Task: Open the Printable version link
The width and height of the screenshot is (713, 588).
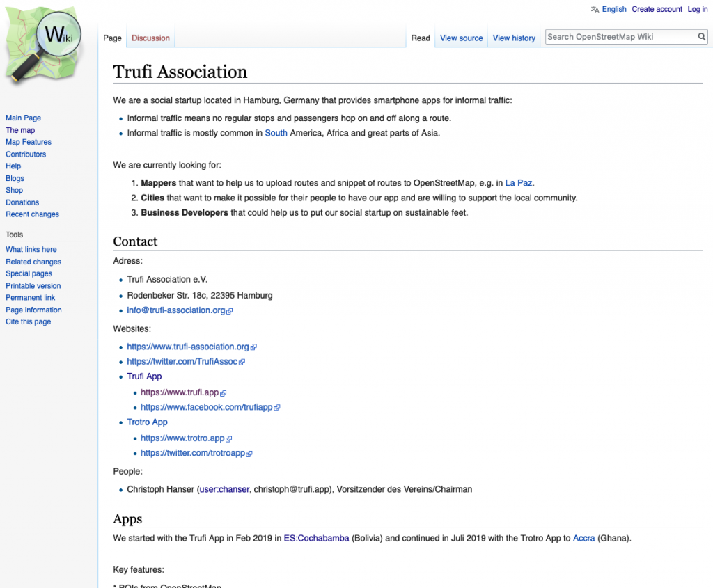Action: pyautogui.click(x=33, y=285)
